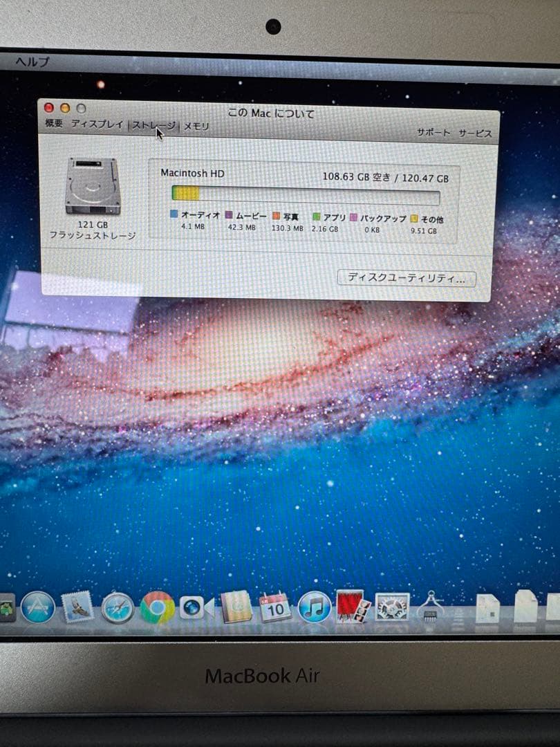
Task: Select the ムービー purple legend square
Action: click(x=228, y=215)
